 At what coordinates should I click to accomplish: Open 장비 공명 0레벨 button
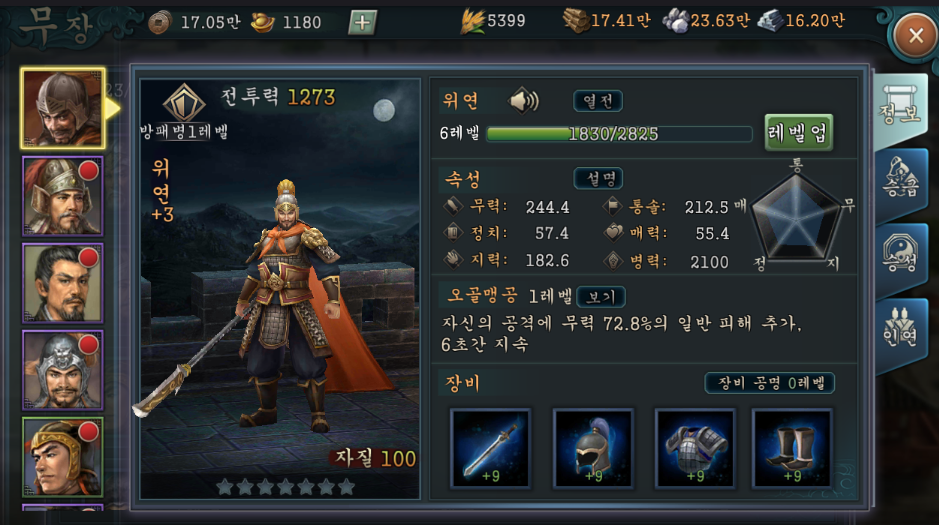coord(770,383)
